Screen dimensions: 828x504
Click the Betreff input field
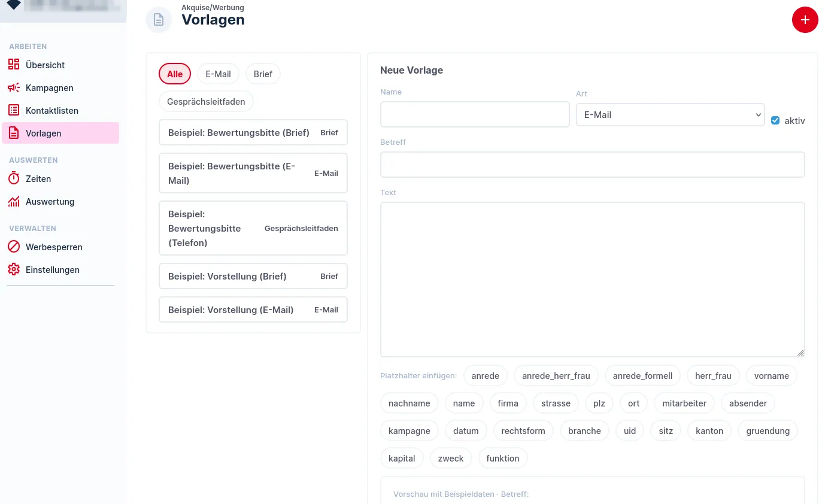(x=593, y=165)
